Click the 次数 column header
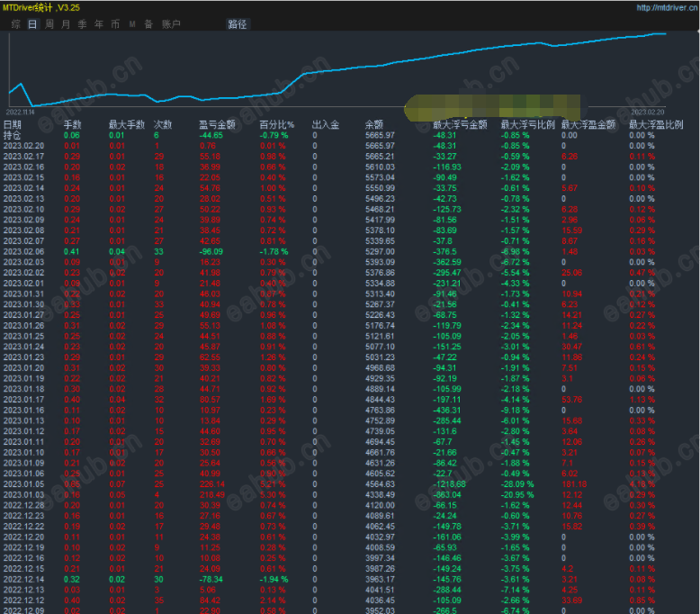This screenshot has height=614, width=700. coord(163,124)
